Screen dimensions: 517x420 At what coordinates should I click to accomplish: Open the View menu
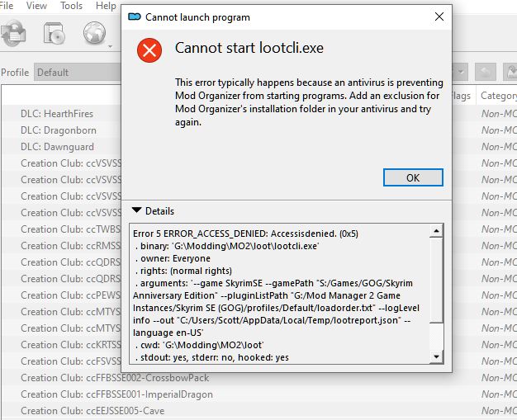[x=36, y=6]
